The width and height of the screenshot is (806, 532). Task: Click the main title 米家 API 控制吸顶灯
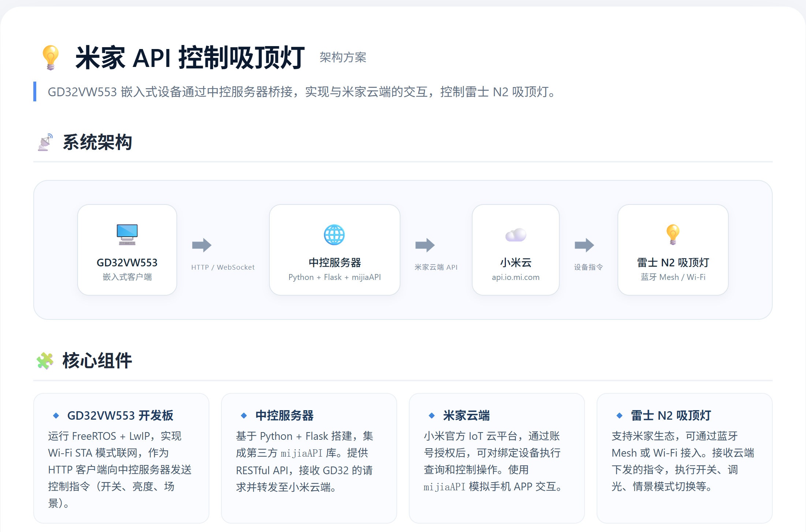coord(190,57)
